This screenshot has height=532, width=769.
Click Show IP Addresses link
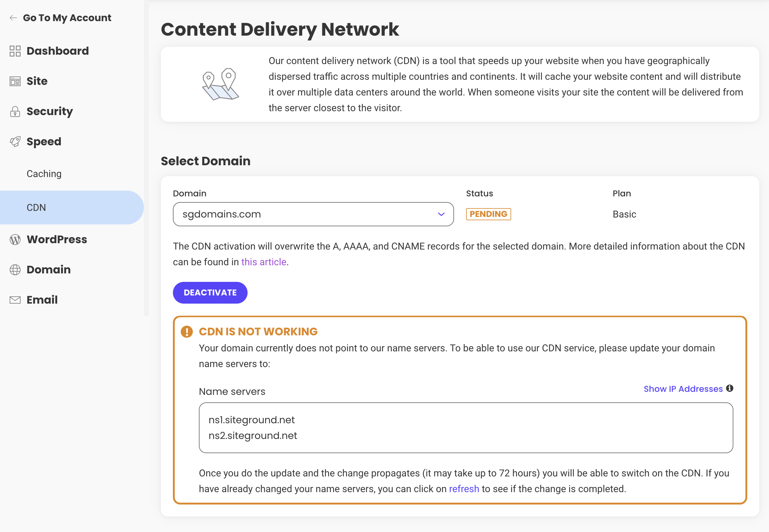(x=683, y=389)
